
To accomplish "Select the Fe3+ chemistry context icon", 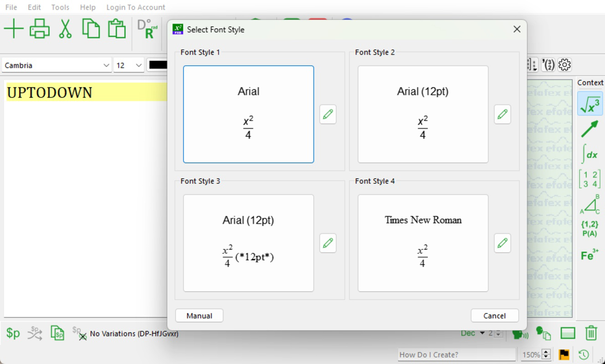I will (x=590, y=255).
